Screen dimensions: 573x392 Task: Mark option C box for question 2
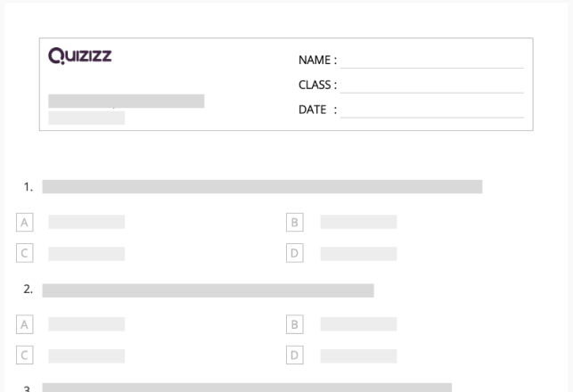tap(24, 355)
